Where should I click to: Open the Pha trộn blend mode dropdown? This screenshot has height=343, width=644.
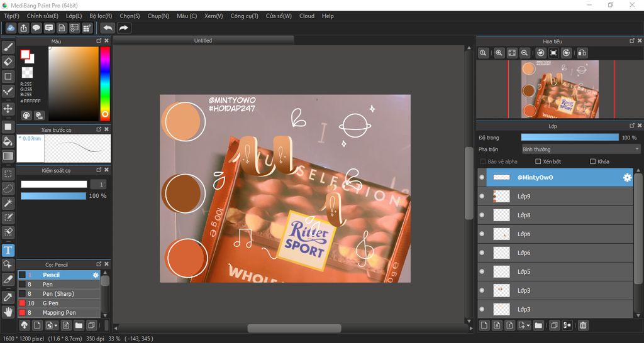click(580, 150)
